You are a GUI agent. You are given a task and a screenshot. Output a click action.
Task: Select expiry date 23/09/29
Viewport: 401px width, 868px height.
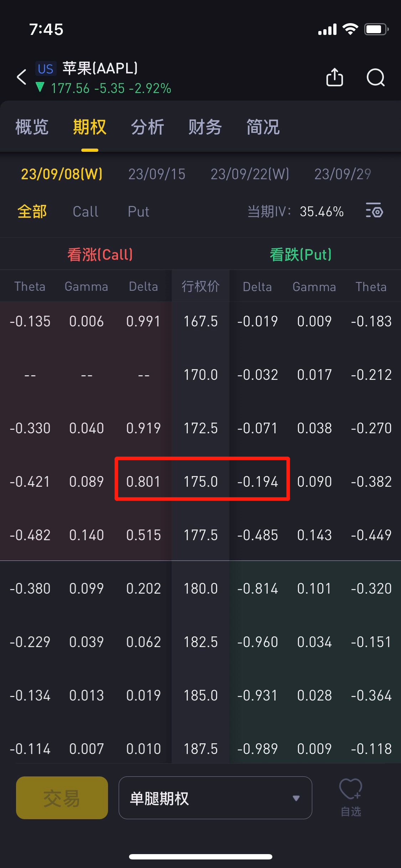tap(343, 174)
